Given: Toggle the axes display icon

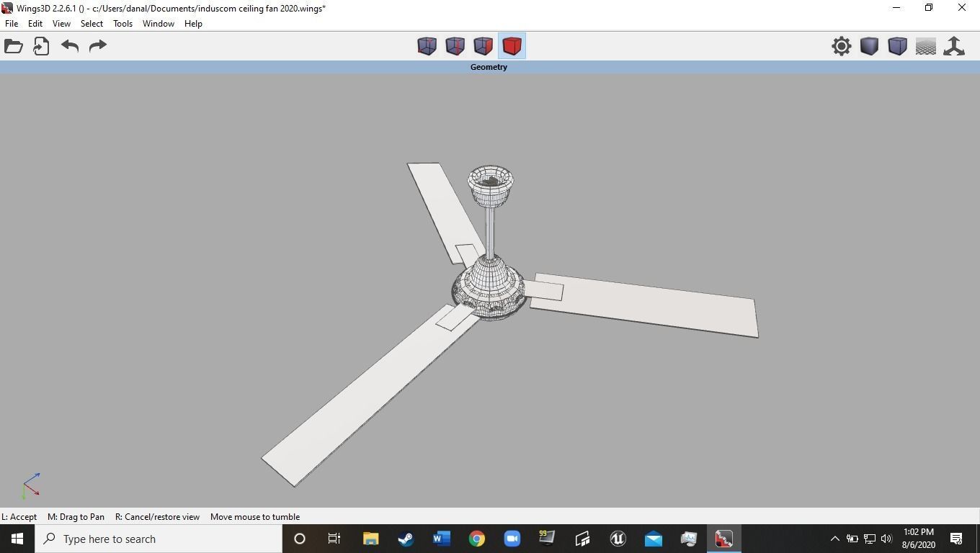Looking at the screenshot, I should coord(954,46).
